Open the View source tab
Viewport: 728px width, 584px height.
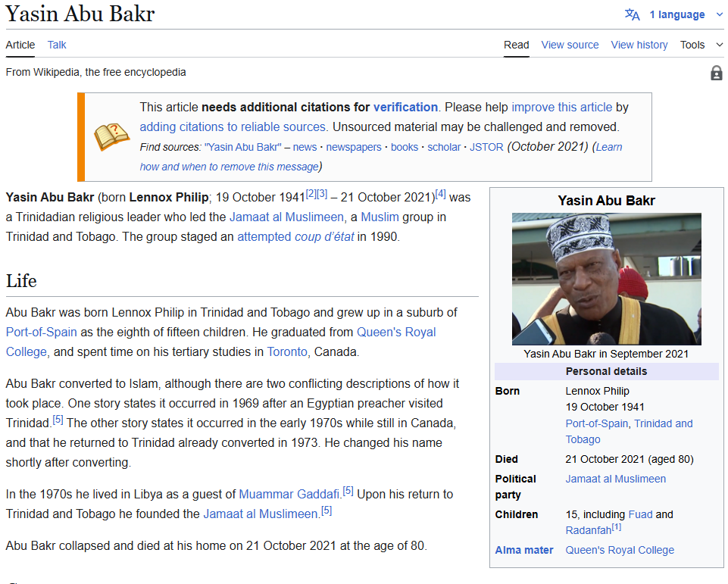(570, 45)
